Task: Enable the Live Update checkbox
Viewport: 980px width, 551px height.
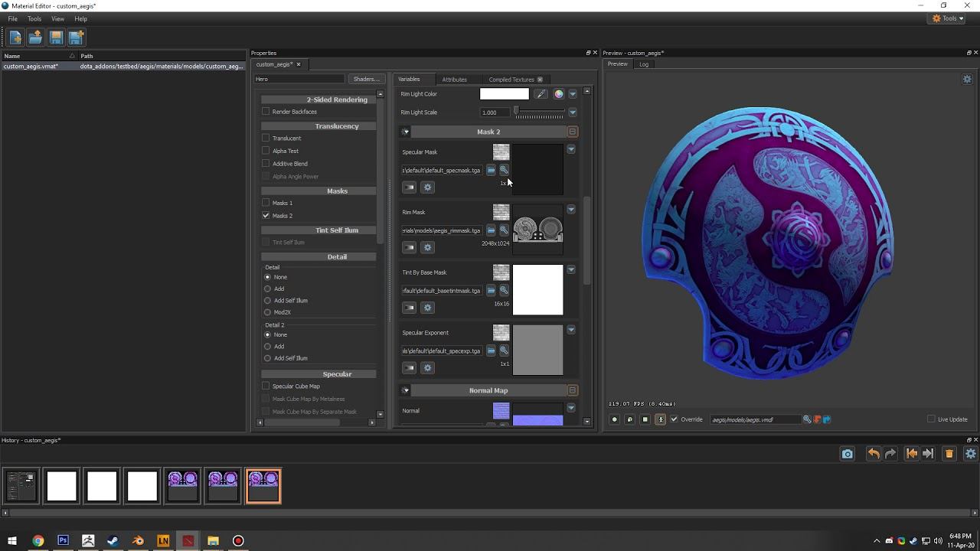Action: coord(931,419)
